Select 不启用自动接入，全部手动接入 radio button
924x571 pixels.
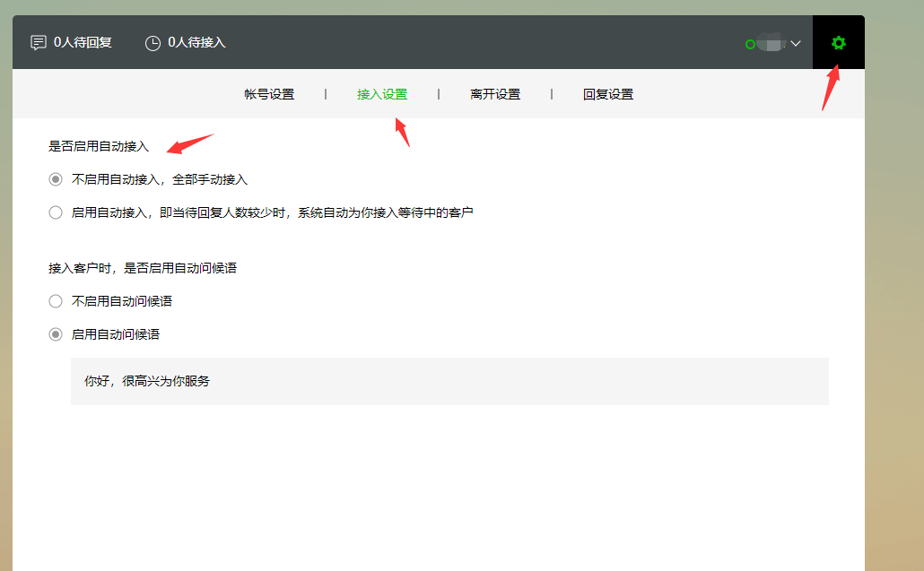[x=56, y=179]
